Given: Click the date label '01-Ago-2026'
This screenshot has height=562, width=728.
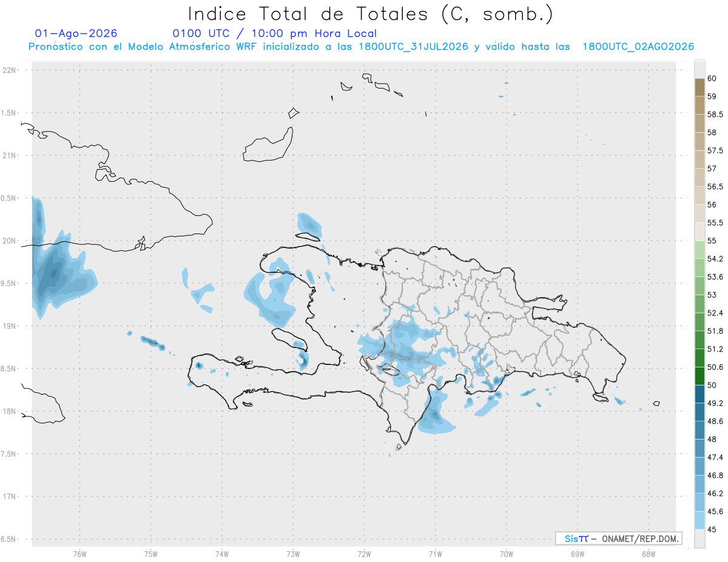Looking at the screenshot, I should coord(76,33).
